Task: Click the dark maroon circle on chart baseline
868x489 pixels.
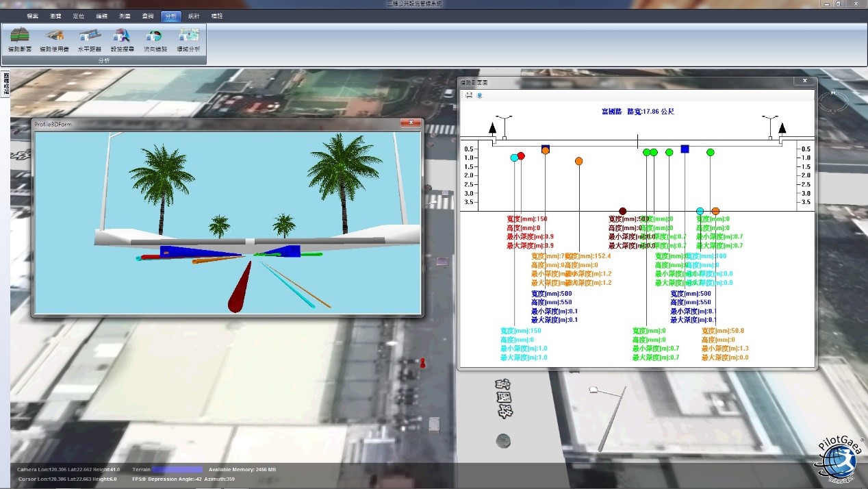Action: pos(622,211)
